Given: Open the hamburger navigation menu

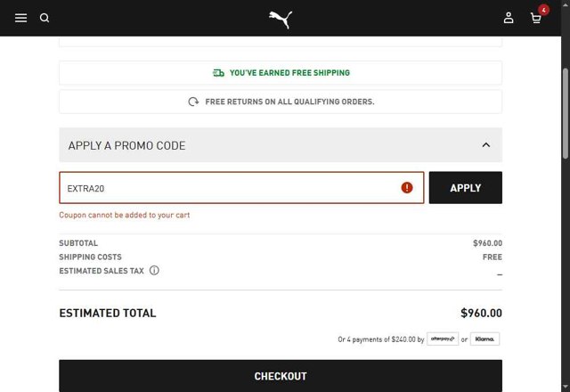Looking at the screenshot, I should (x=20, y=18).
